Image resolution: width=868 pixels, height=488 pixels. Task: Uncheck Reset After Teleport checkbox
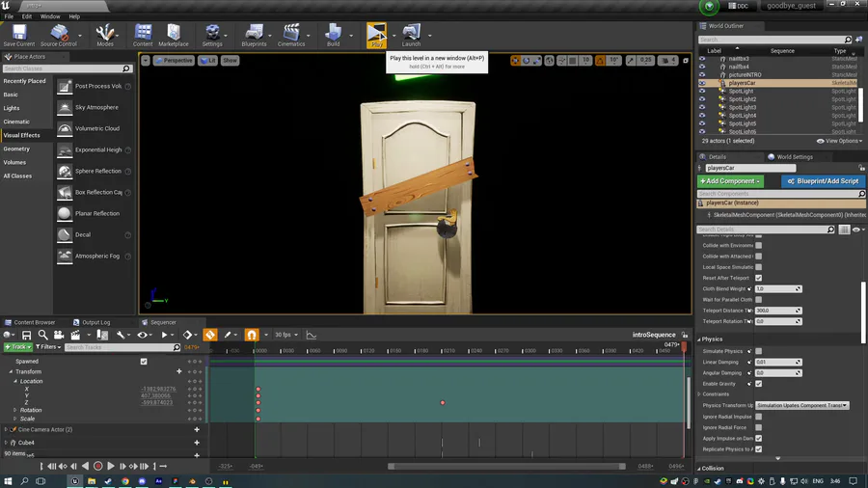(758, 278)
